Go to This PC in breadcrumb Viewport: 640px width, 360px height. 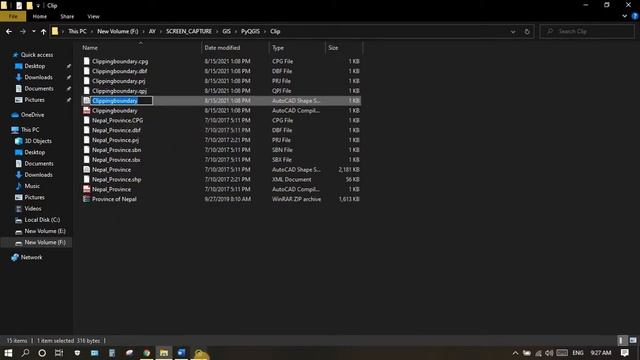point(77,31)
